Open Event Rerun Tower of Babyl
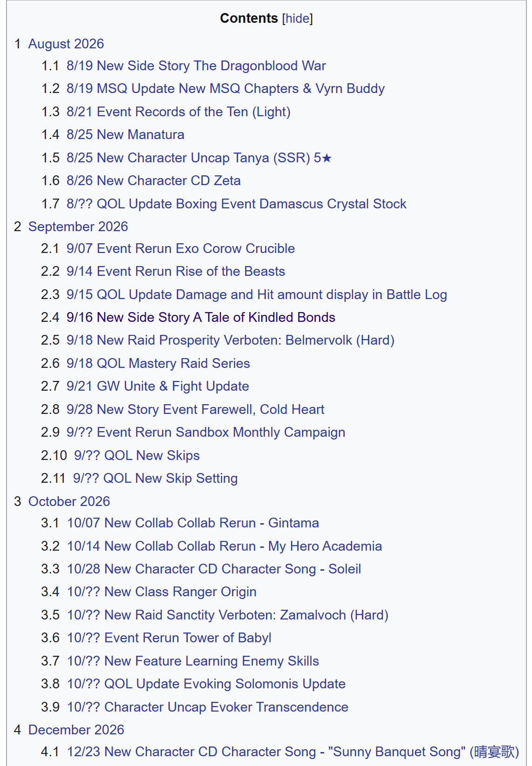532x766 pixels. tap(169, 638)
